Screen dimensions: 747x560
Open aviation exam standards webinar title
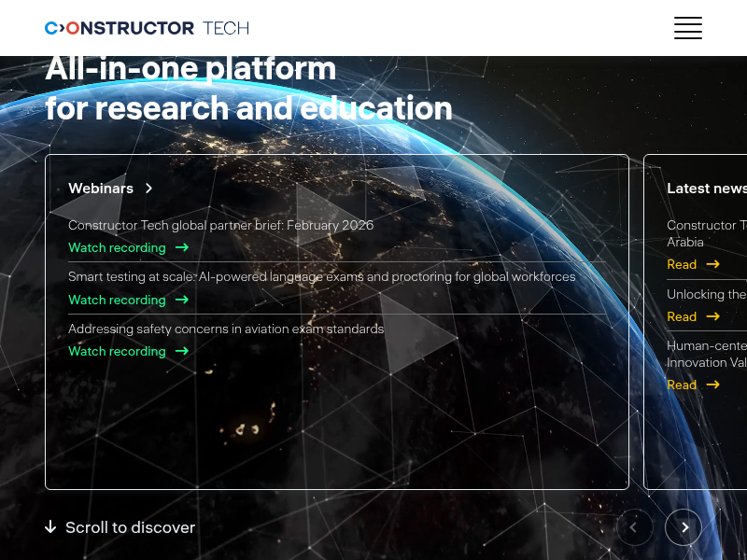click(x=226, y=329)
